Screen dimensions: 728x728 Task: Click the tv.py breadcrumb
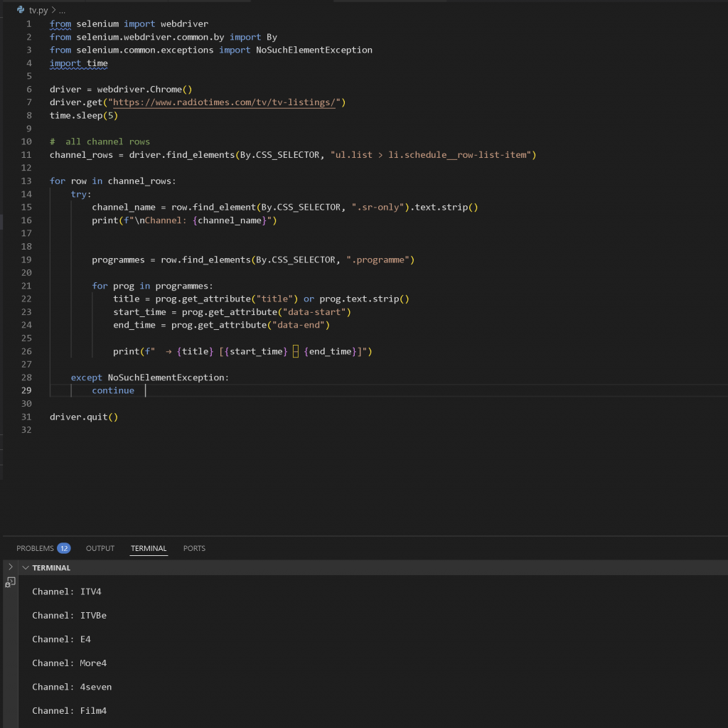point(38,10)
